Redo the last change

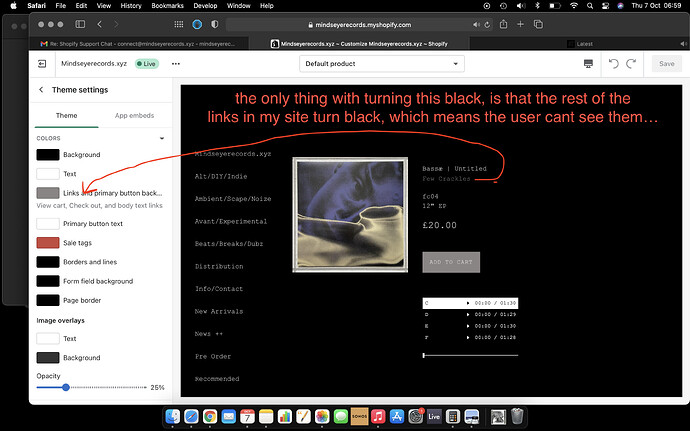[631, 64]
